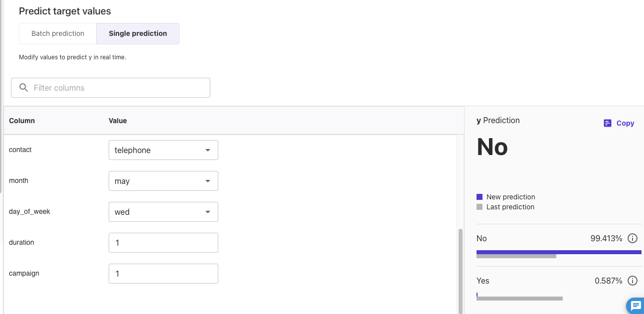Viewport: 644px width, 314px height.
Task: Click the campaign value input field
Action: click(x=163, y=274)
